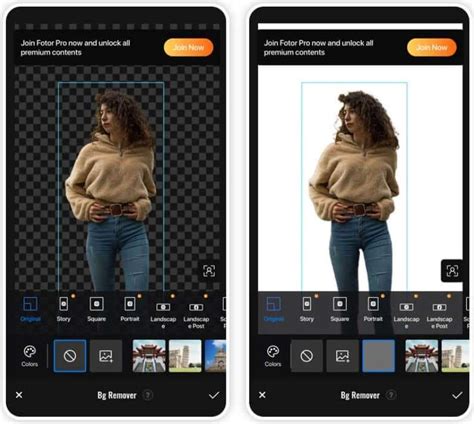Confirm with checkmark in left phone

pos(214,395)
